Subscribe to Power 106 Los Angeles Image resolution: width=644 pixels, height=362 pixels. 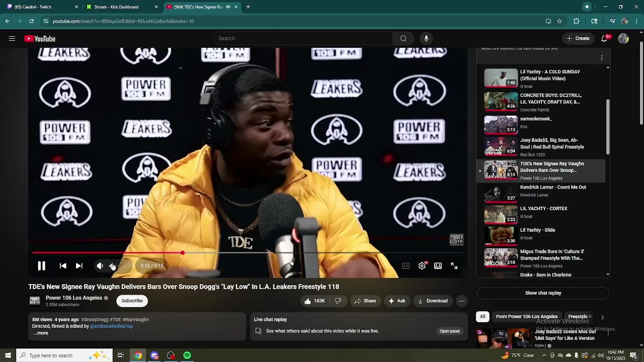tap(132, 301)
